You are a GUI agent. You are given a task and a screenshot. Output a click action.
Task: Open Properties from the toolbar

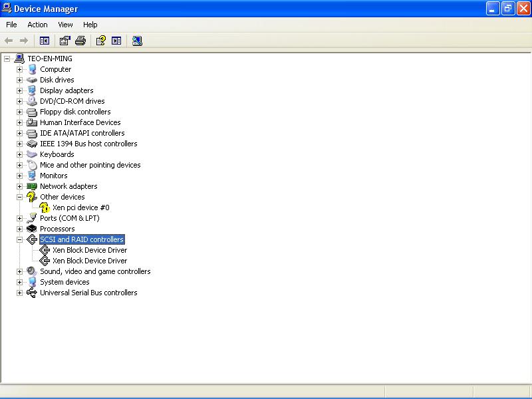coord(65,41)
